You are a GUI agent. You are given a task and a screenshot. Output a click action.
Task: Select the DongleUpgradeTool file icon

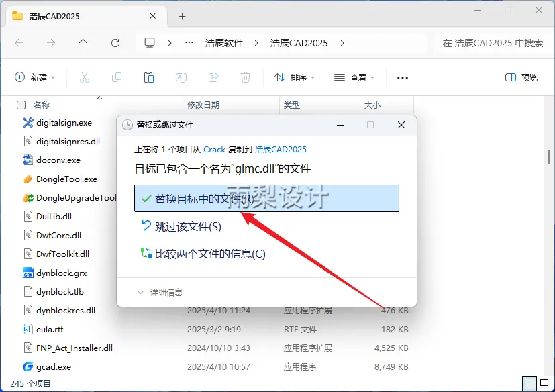28,197
